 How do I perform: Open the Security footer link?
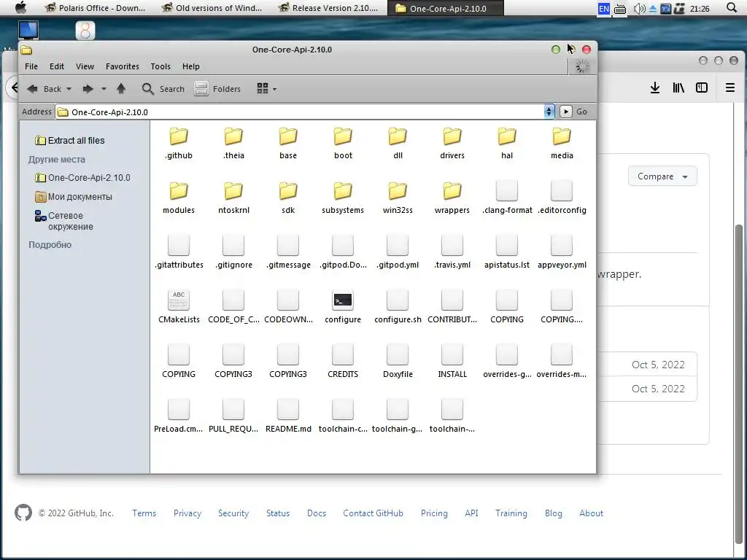(233, 513)
